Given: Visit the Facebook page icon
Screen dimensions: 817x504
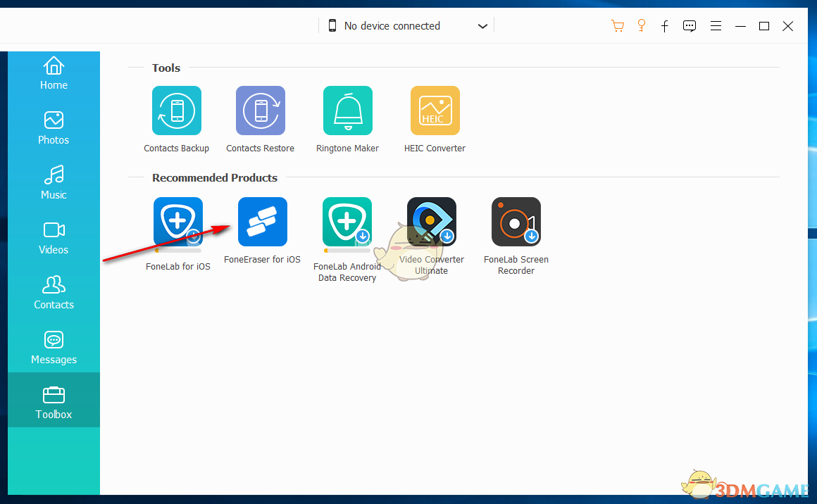Looking at the screenshot, I should [x=665, y=26].
